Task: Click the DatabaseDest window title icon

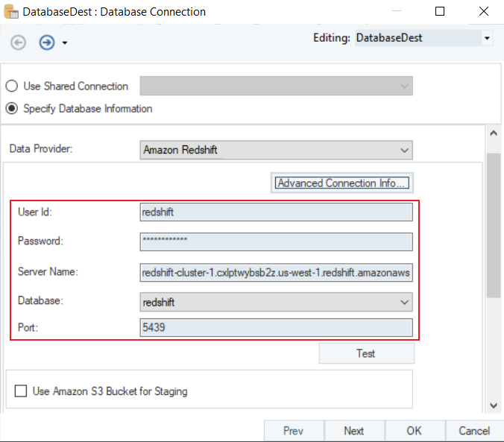Action: pyautogui.click(x=10, y=12)
